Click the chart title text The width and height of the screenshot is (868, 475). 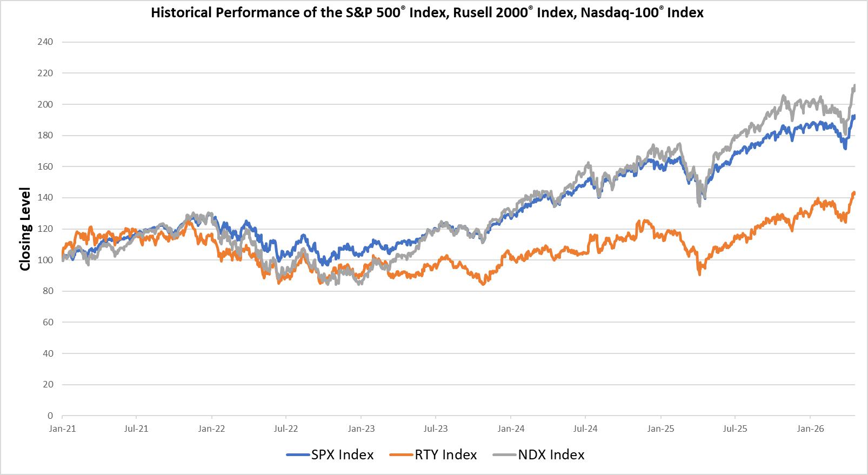tap(427, 13)
